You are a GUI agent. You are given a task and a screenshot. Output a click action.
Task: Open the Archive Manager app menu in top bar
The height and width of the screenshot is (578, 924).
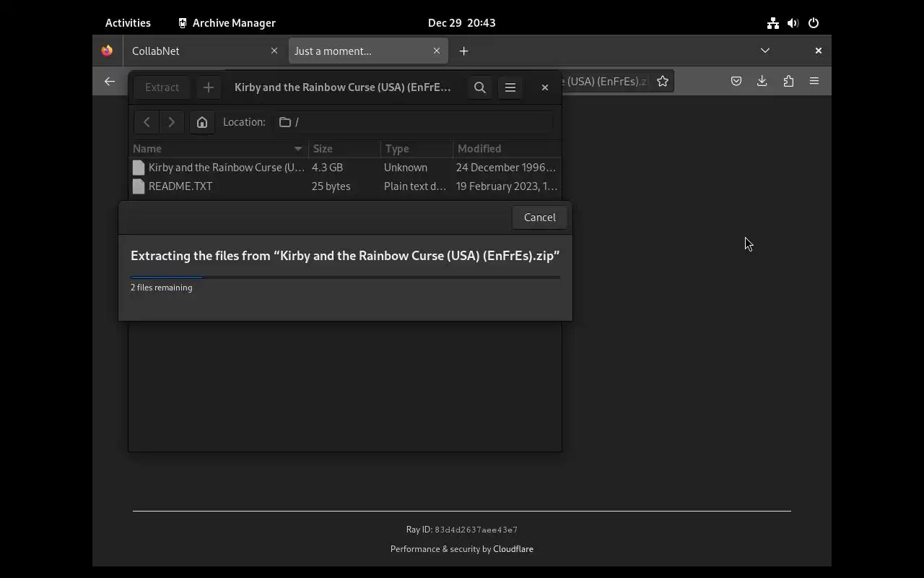[227, 23]
